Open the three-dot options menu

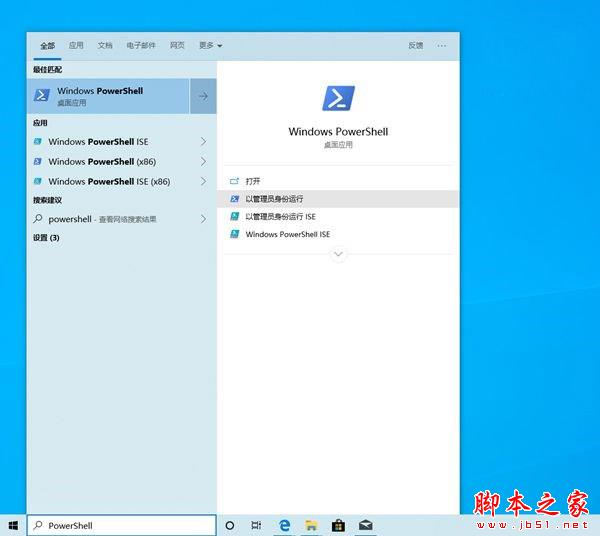(441, 46)
